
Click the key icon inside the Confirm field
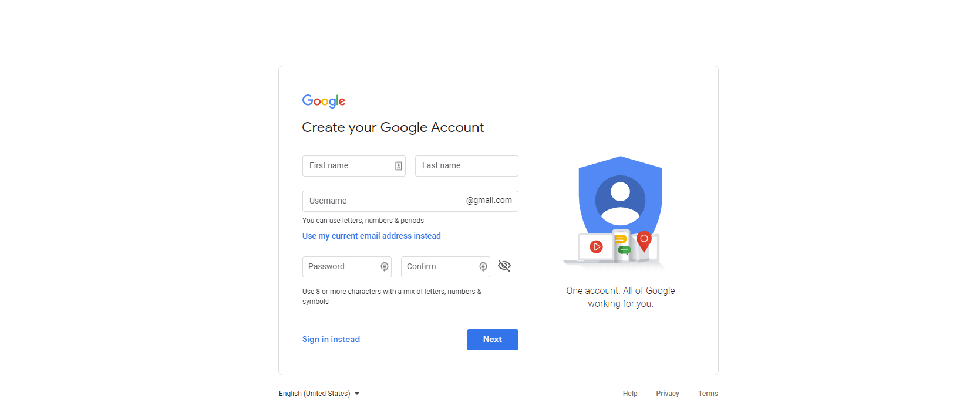[x=483, y=267]
